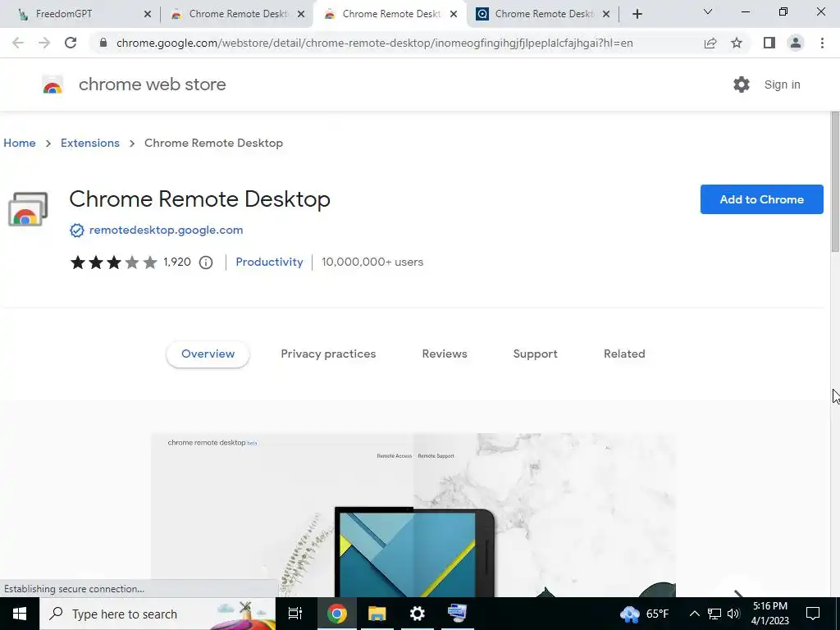The height and width of the screenshot is (630, 840).
Task: Click the Sign in link
Action: pos(782,84)
